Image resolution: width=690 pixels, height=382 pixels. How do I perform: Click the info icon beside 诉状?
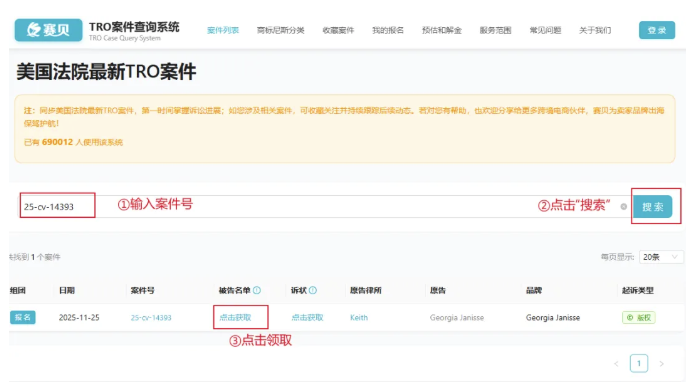point(312,290)
